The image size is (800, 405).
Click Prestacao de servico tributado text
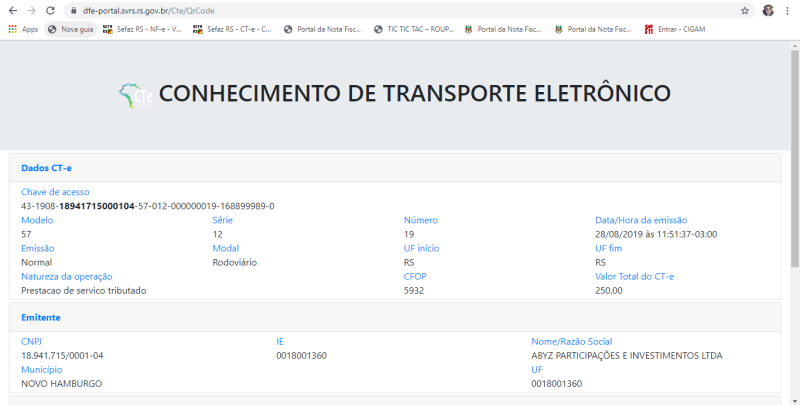(84, 290)
